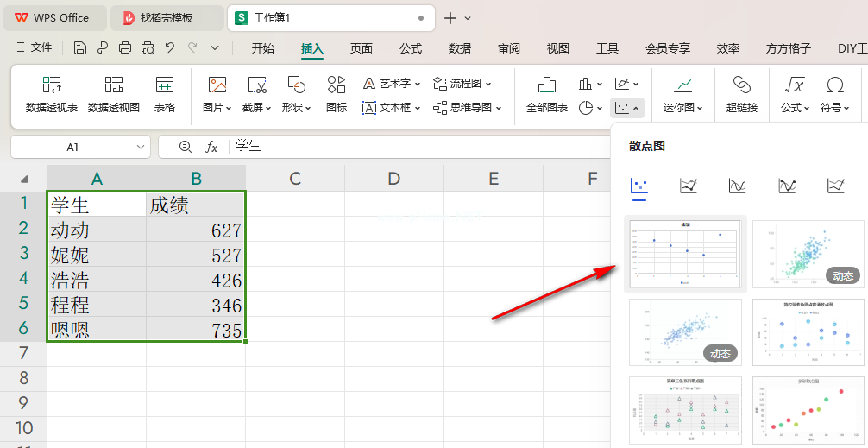The image size is (868, 448).
Task: Select the basic scatter chart thumbnail
Action: pyautogui.click(x=685, y=252)
